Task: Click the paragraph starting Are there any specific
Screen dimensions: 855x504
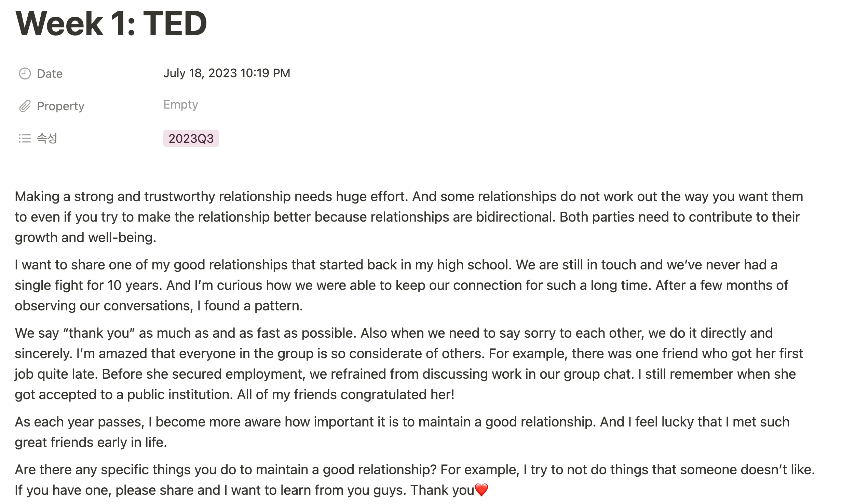Action: pyautogui.click(x=415, y=480)
